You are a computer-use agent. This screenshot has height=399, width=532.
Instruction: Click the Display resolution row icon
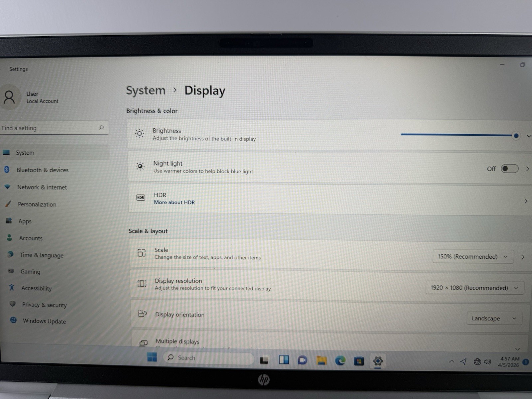[142, 283]
